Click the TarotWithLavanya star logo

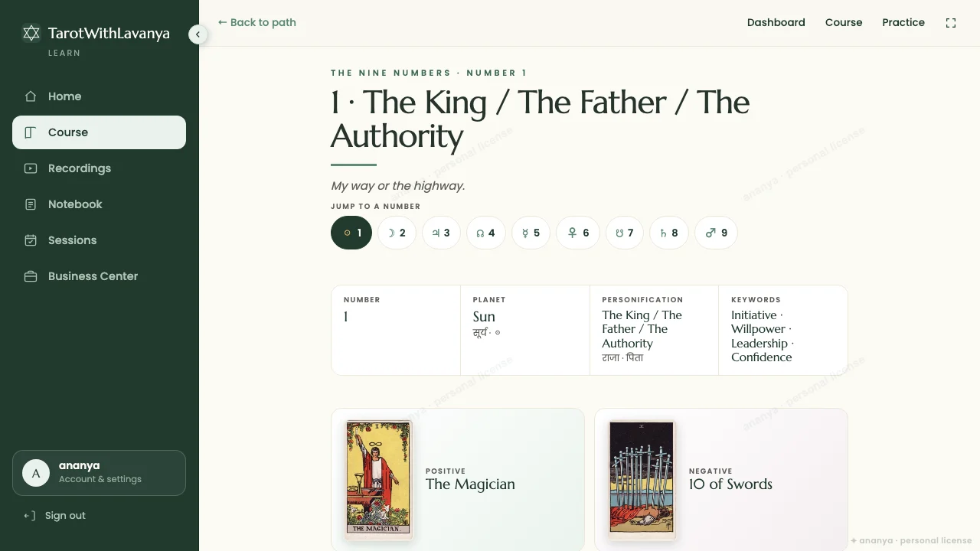coord(31,33)
